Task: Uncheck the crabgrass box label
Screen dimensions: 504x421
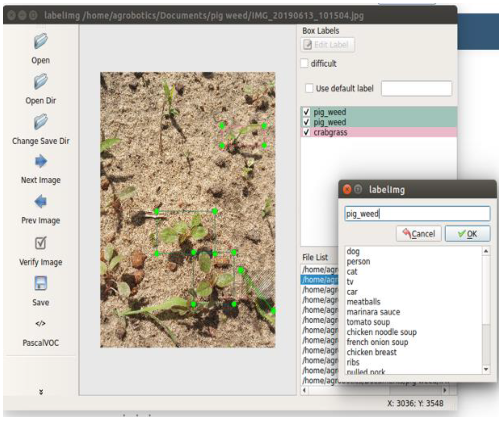Action: (x=306, y=132)
